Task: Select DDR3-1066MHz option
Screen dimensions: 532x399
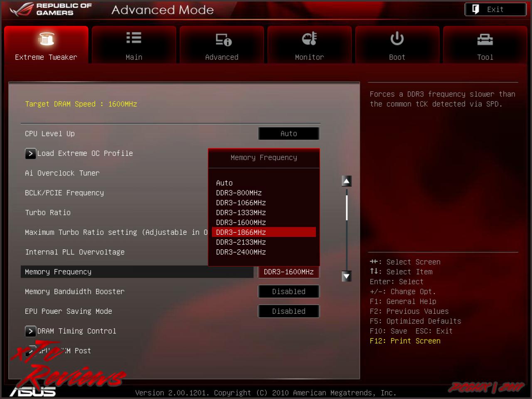Action: (x=264, y=203)
